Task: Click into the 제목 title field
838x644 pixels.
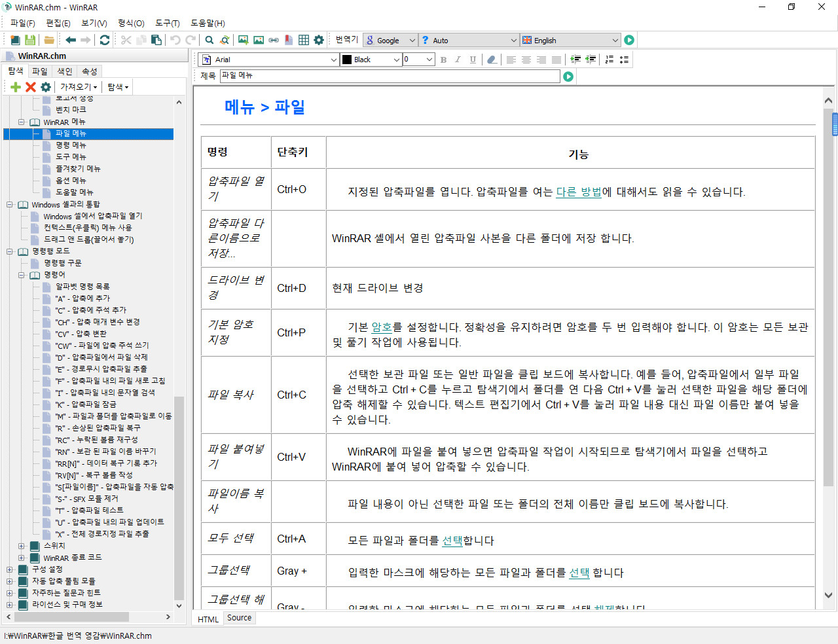Action: (x=390, y=76)
